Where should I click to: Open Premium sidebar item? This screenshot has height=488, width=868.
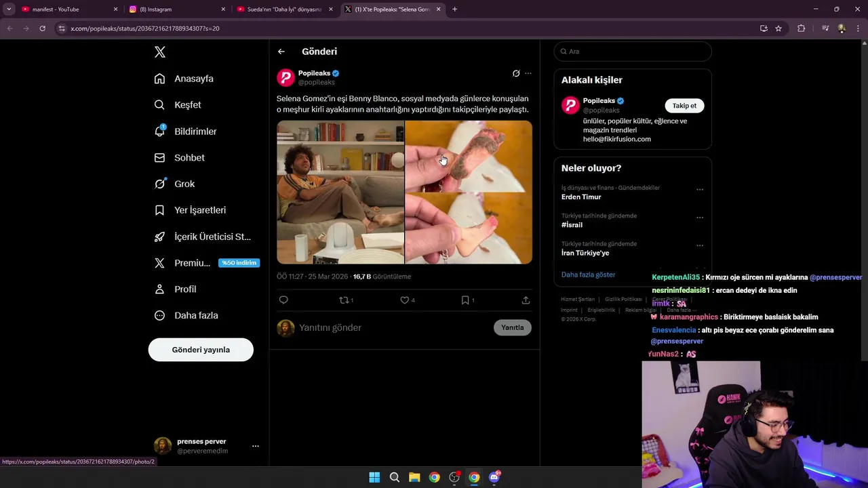pos(206,263)
